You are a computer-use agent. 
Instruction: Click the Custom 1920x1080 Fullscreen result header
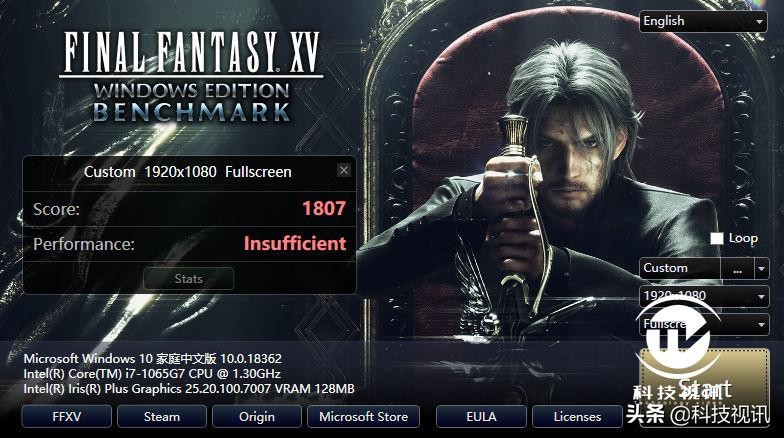[188, 172]
